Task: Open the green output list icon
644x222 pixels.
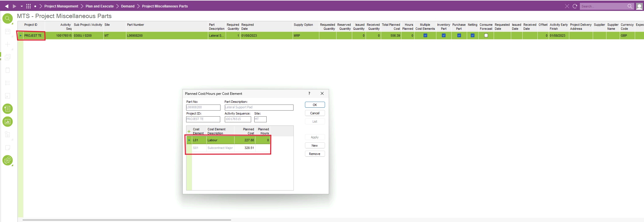Action: pos(8,109)
